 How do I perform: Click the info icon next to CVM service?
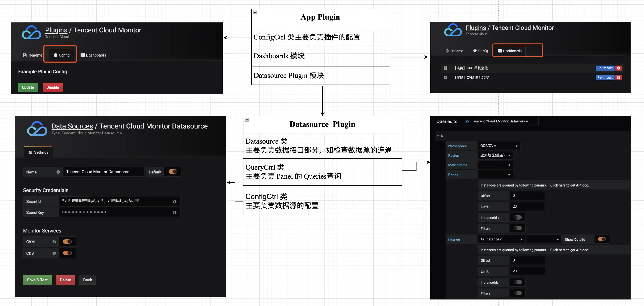54,242
